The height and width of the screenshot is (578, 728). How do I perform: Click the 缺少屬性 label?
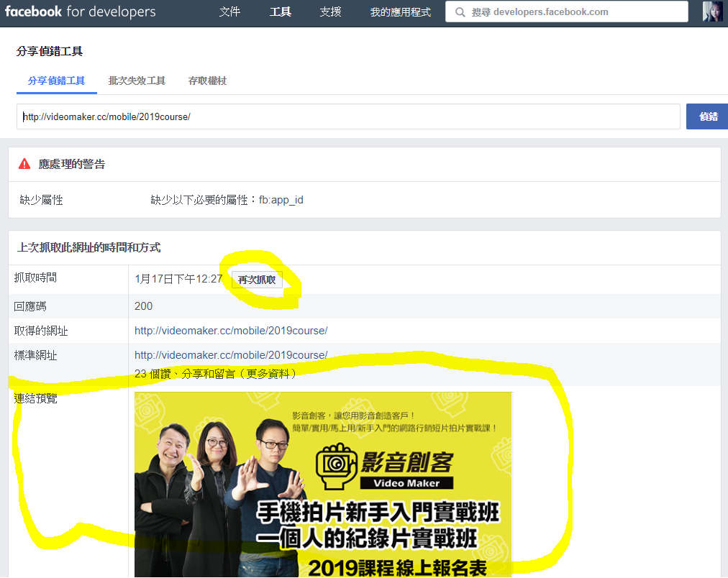[x=41, y=200]
